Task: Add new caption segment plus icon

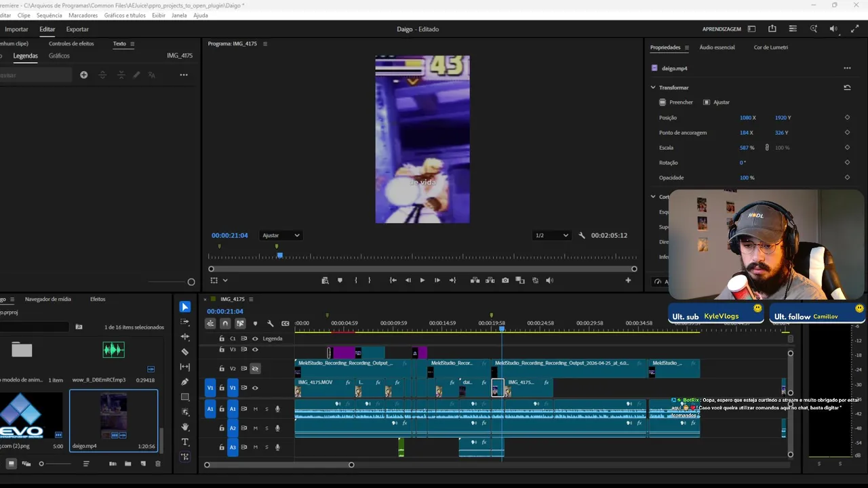Action: [84, 75]
